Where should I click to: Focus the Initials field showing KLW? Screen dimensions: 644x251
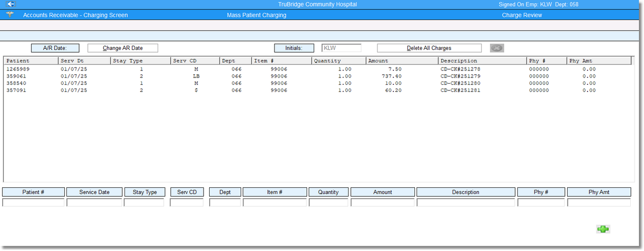click(x=341, y=48)
